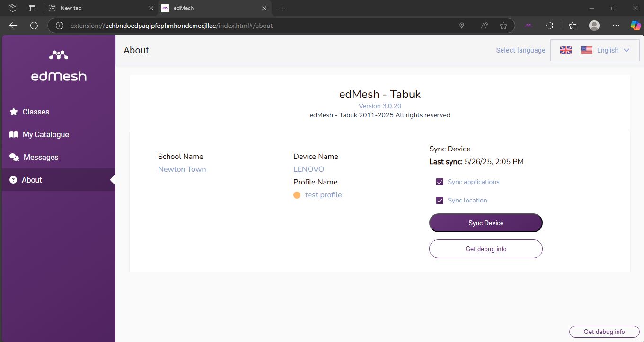Click the Sync applications label
This screenshot has width=644, height=342.
[474, 182]
